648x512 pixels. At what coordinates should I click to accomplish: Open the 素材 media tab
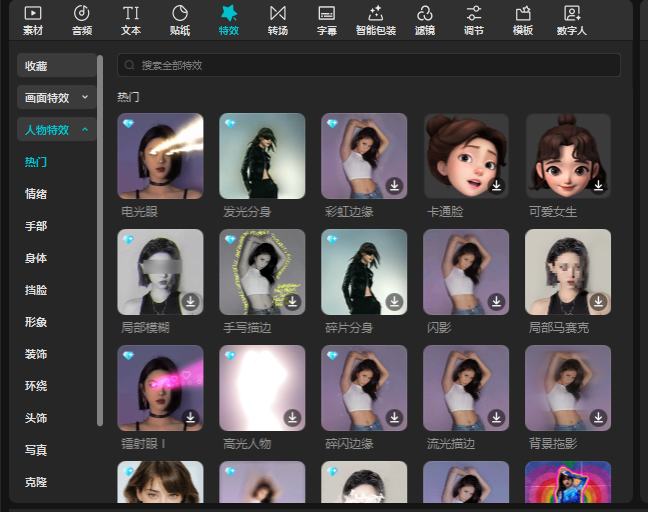[33, 21]
